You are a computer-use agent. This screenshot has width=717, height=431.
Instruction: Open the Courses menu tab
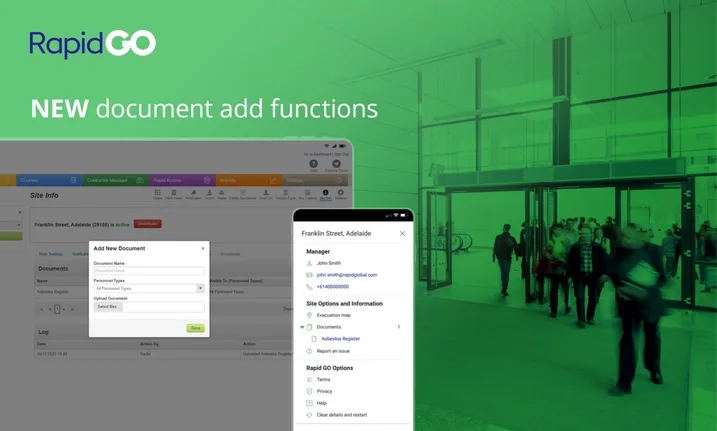[49, 180]
